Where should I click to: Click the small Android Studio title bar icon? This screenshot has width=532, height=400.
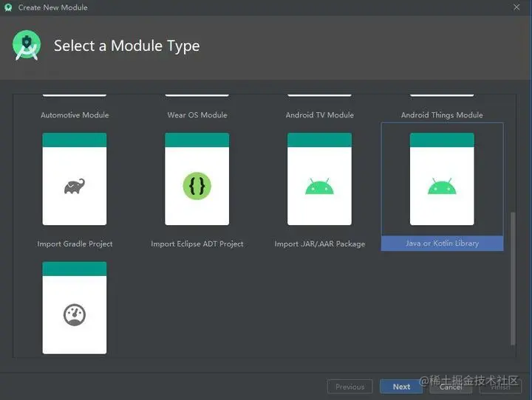pyautogui.click(x=8, y=7)
